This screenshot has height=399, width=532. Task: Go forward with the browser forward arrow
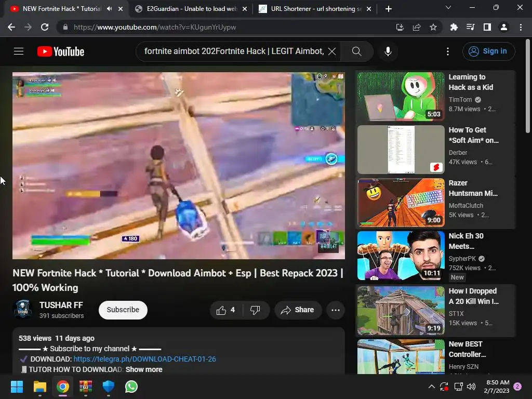pos(28,27)
